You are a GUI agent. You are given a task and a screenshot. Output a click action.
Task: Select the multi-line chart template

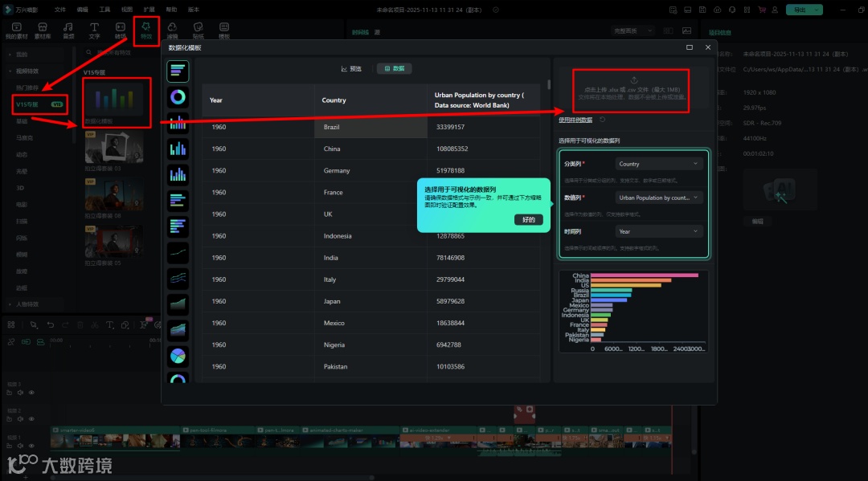pyautogui.click(x=178, y=278)
